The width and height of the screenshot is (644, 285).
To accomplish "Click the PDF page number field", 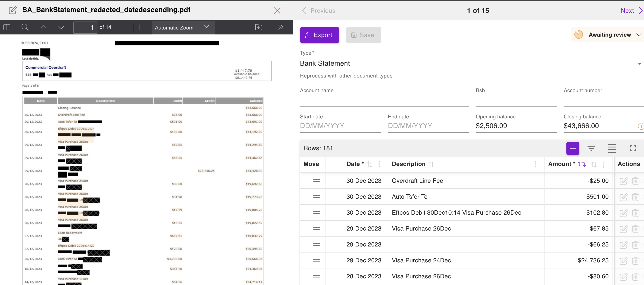I will tap(85, 27).
